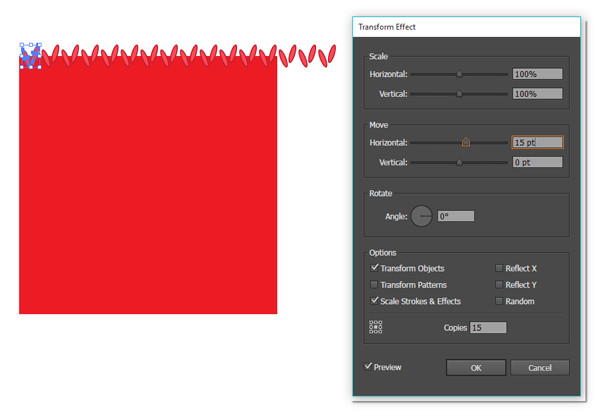Screen dimensions: 600x417
Task: Focus the Rotate Angle 0° field
Action: 456,216
